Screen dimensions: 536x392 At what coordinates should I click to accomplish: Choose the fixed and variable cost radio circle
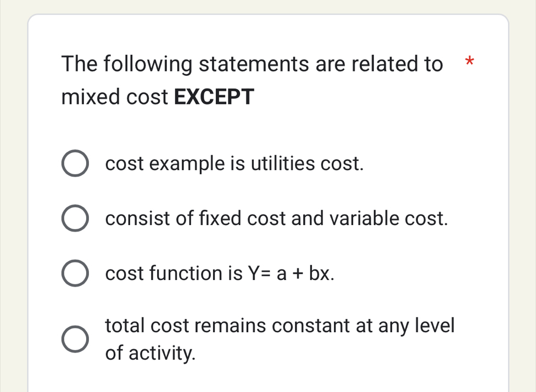[75, 218]
